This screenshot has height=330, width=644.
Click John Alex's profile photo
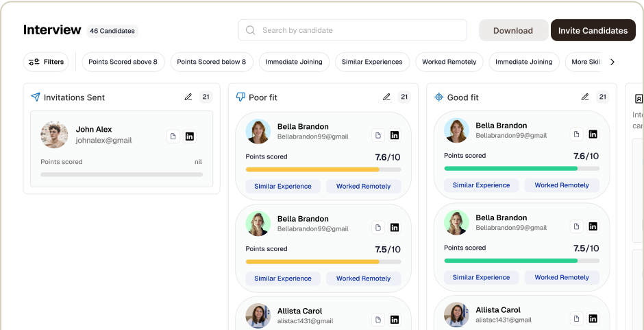pyautogui.click(x=54, y=134)
